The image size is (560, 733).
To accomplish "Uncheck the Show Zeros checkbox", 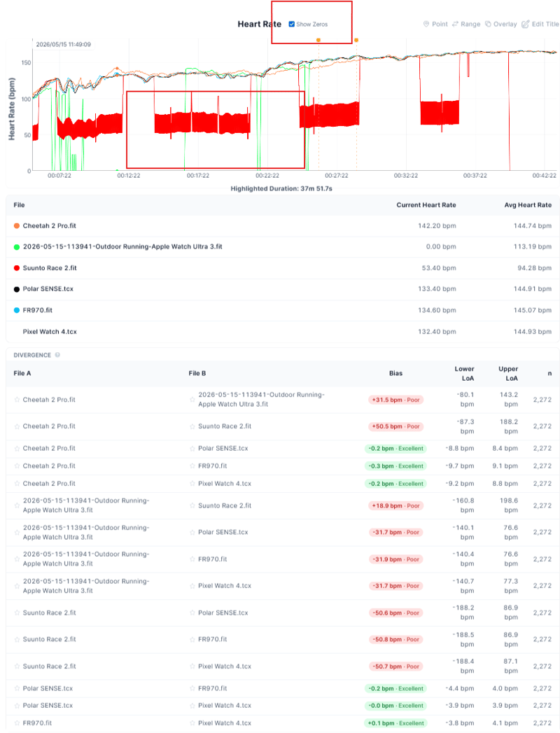I will point(292,24).
